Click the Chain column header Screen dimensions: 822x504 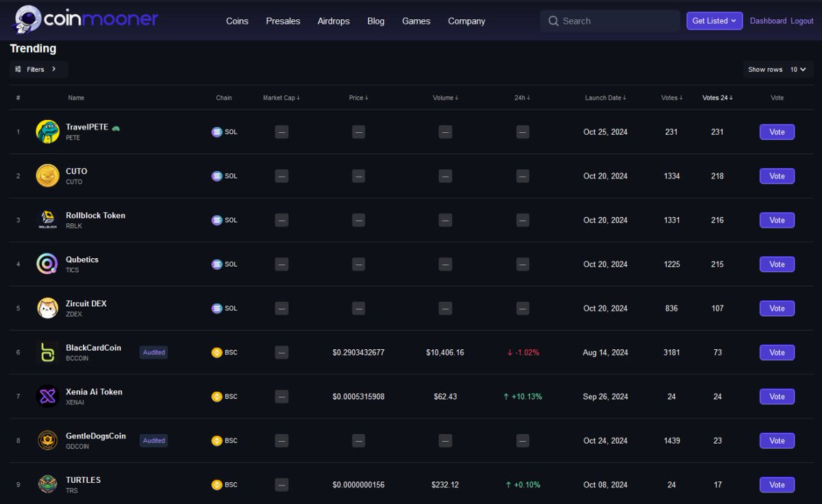pyautogui.click(x=224, y=98)
